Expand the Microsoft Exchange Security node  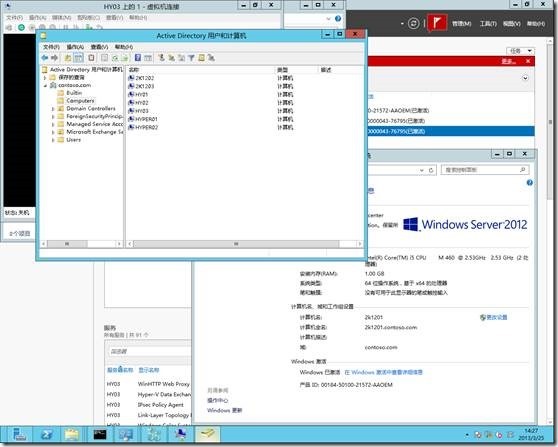click(x=53, y=132)
